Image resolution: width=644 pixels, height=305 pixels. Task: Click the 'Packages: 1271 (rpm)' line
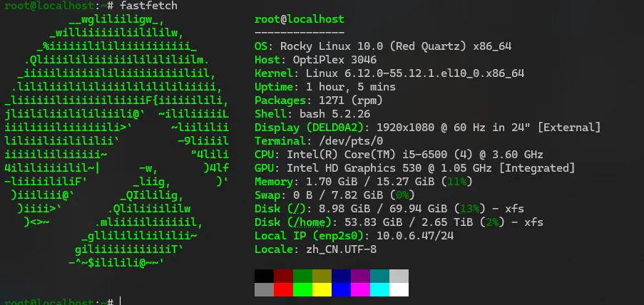tap(319, 100)
